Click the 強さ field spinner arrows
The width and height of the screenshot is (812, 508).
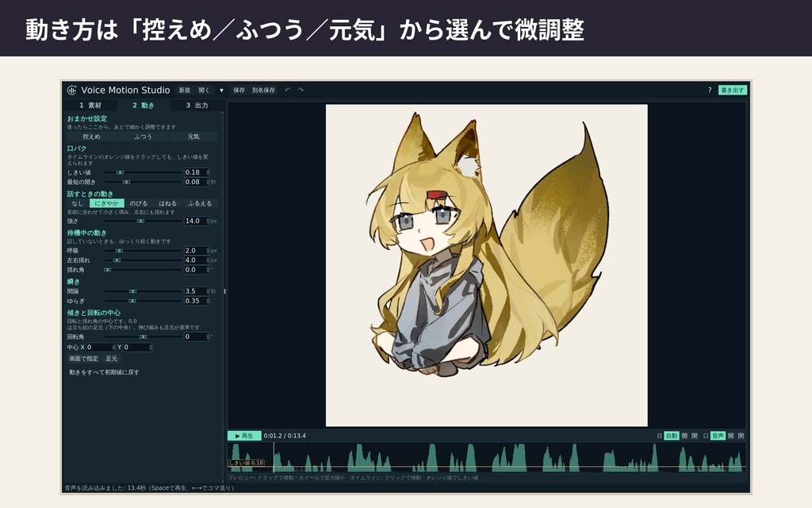coord(208,221)
